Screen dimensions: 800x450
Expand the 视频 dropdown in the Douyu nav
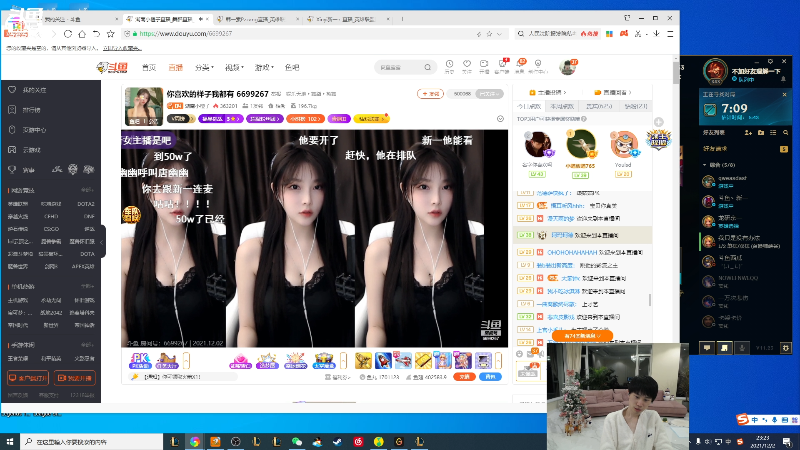(234, 67)
